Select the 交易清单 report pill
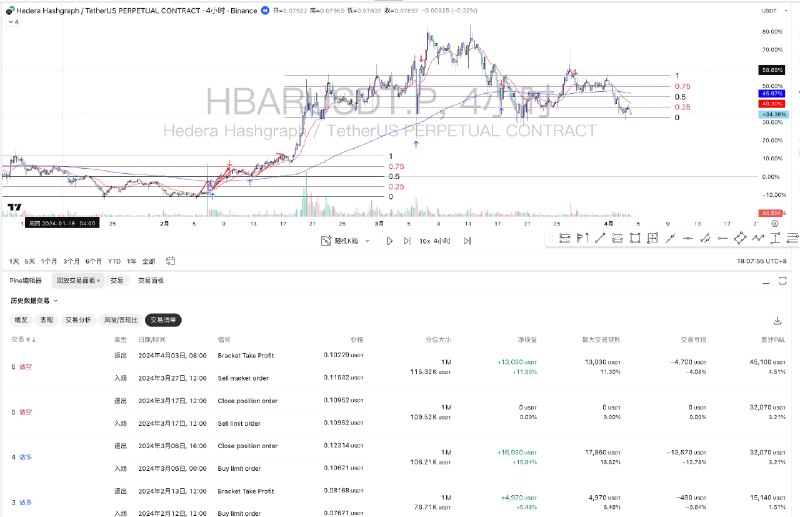 163,320
